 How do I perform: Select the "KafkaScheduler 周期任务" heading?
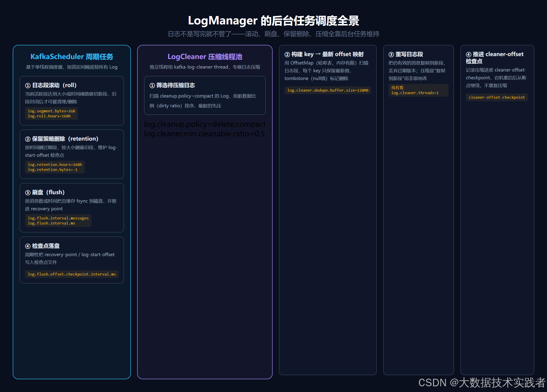point(72,57)
